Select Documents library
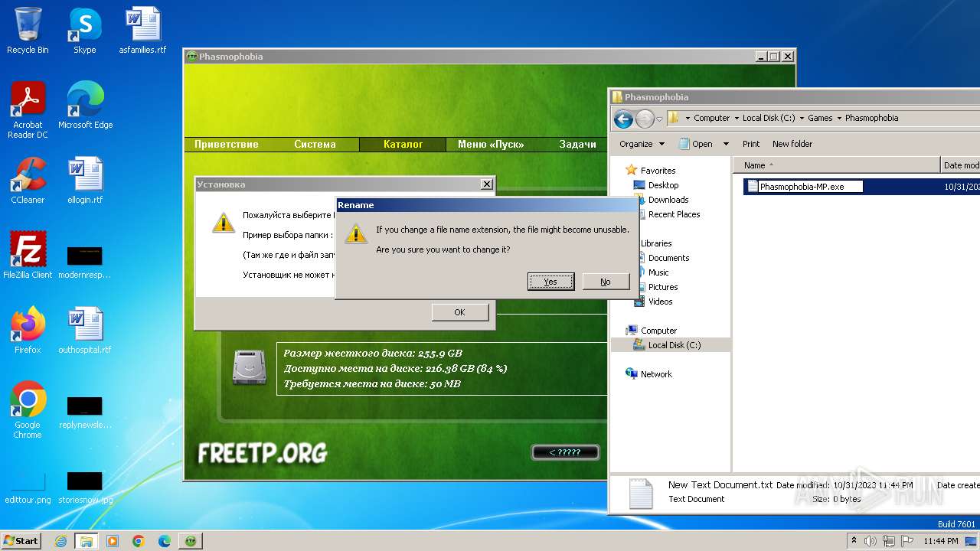 click(x=668, y=258)
